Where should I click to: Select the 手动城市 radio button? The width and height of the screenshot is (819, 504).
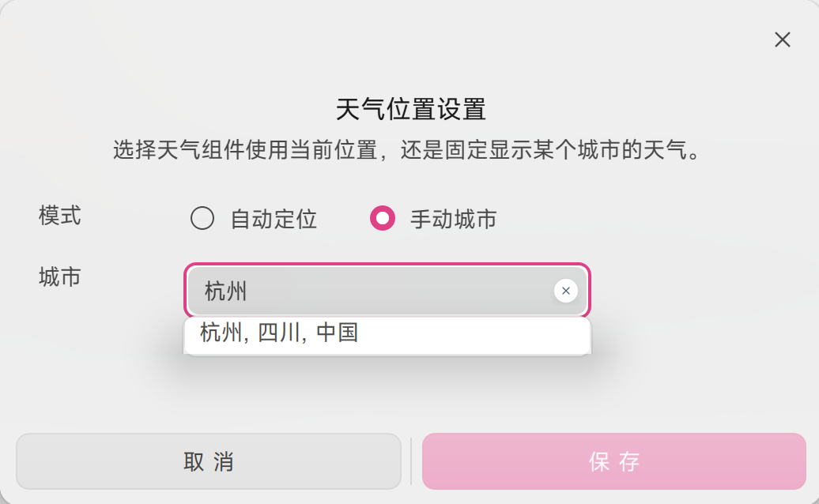click(383, 218)
